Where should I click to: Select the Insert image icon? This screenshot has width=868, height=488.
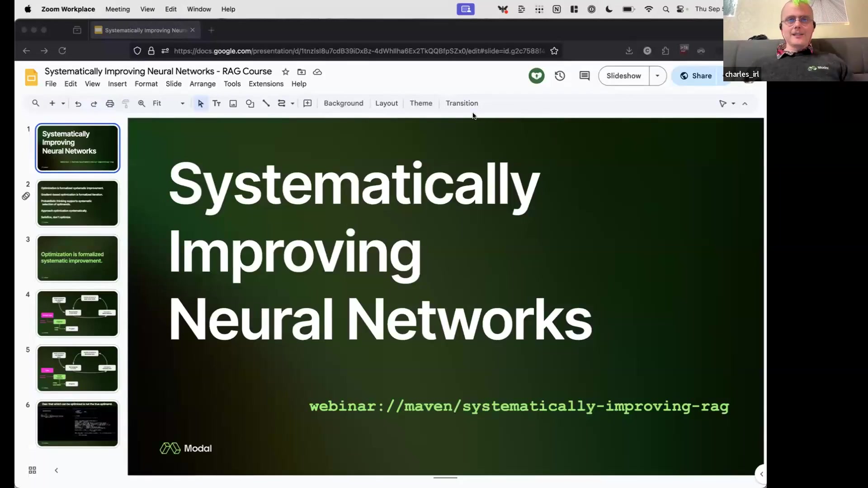coord(233,103)
